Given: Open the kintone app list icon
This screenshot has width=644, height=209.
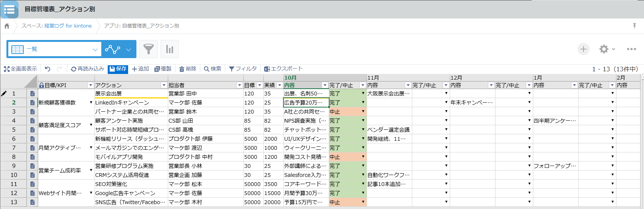Looking at the screenshot, I should (x=9, y=9).
